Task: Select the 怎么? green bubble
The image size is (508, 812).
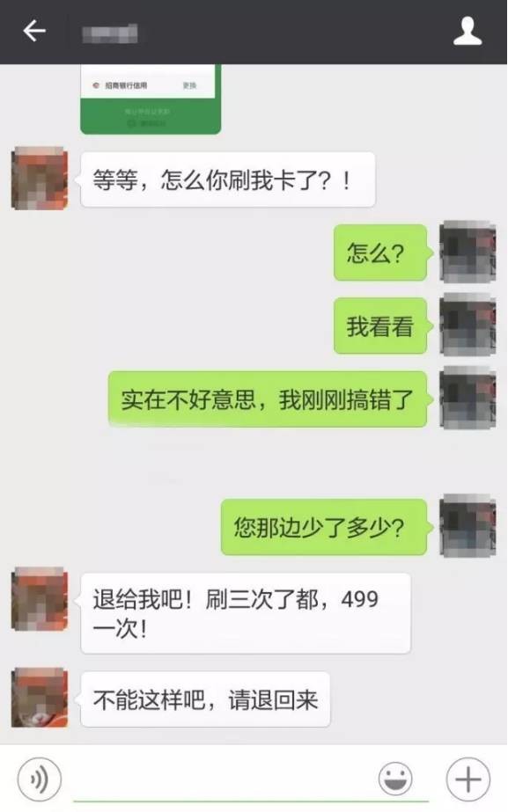Action: pos(380,252)
